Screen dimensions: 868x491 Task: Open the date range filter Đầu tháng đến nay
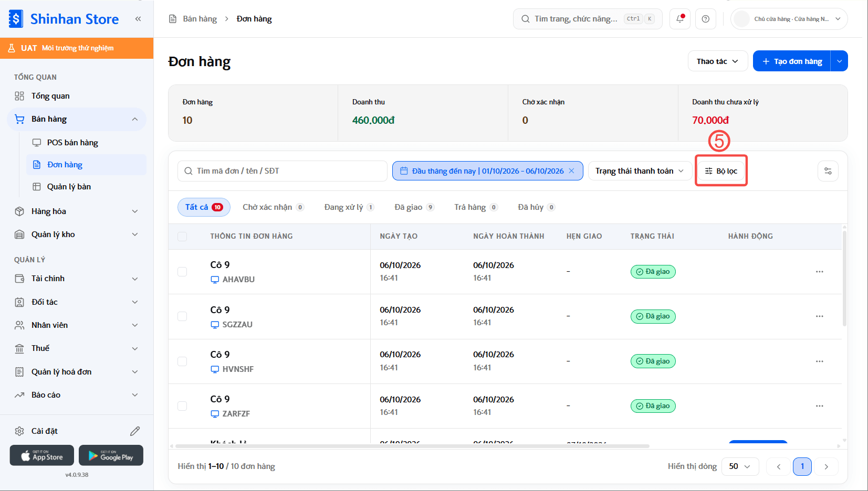click(x=487, y=171)
